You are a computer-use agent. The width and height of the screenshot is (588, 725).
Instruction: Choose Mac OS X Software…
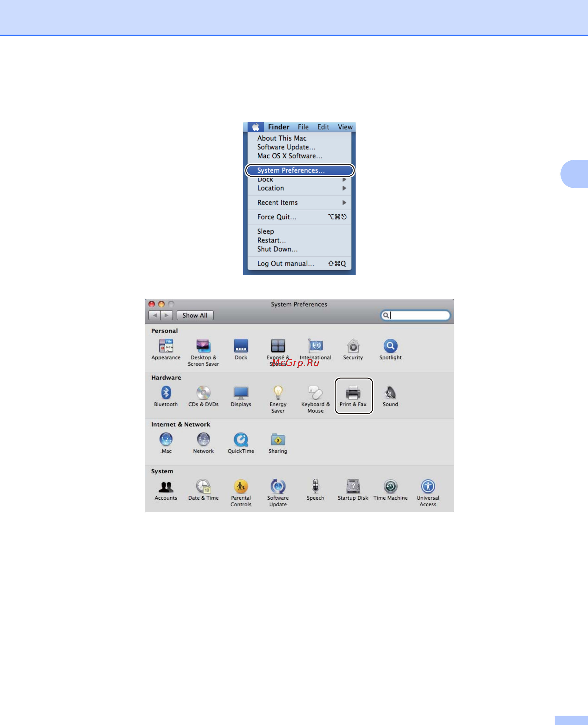300,156
